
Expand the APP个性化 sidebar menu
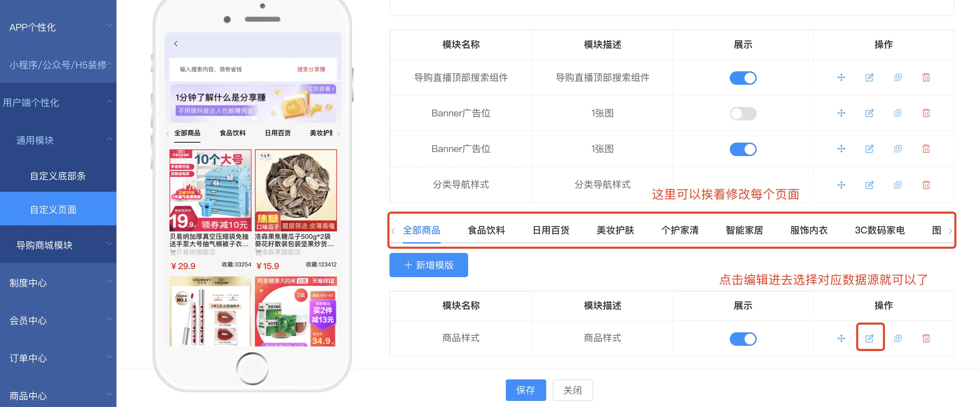pos(58,27)
